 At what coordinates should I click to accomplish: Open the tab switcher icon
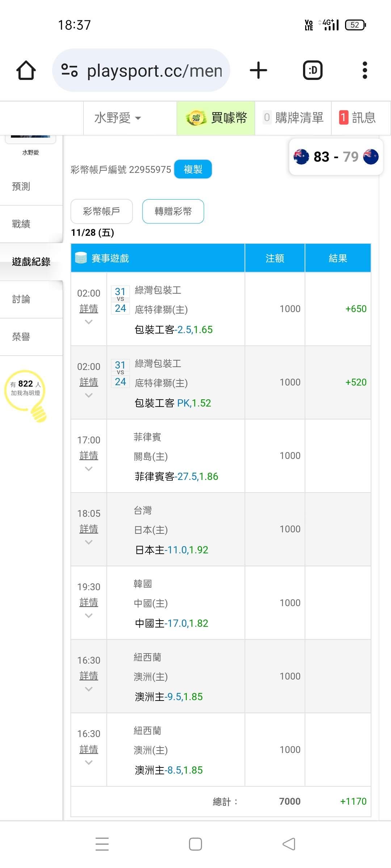point(312,70)
